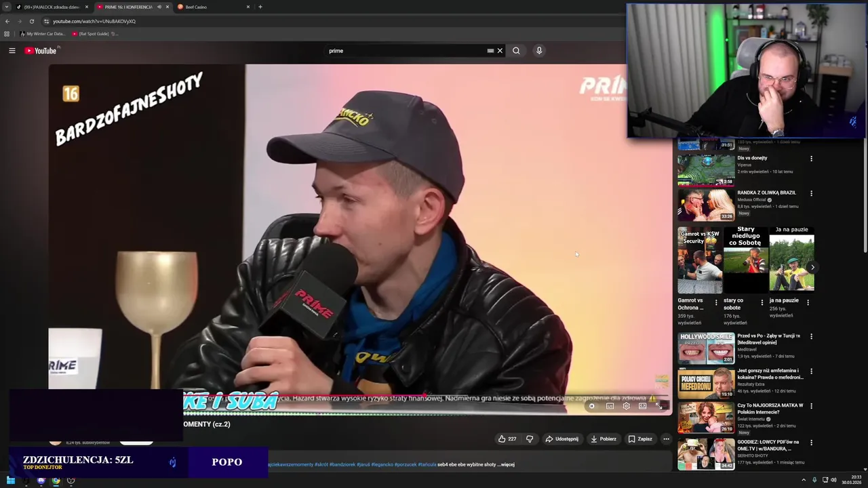Switch player to theater mode

pyautogui.click(x=642, y=406)
